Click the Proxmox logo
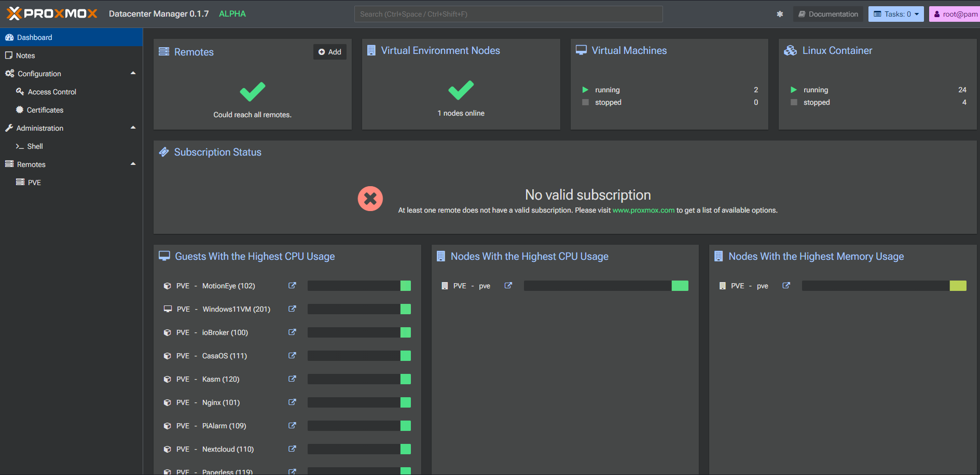 [x=52, y=13]
